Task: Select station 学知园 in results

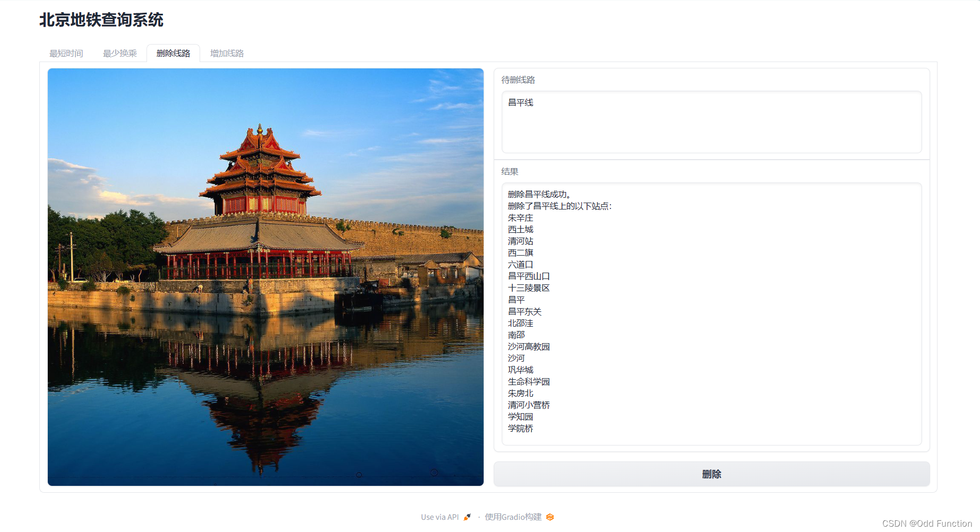Action: [520, 416]
